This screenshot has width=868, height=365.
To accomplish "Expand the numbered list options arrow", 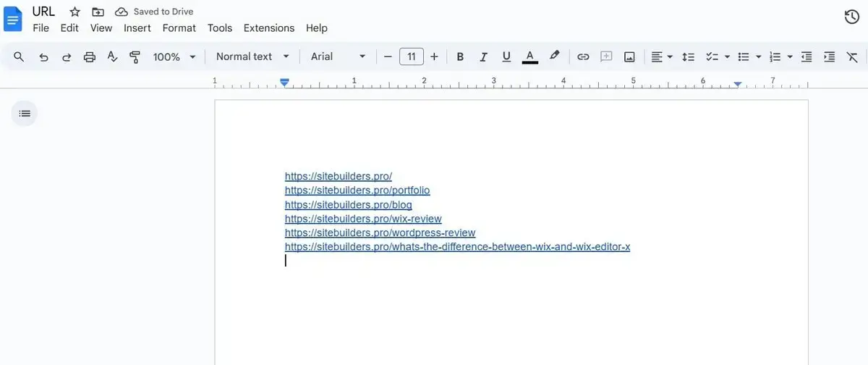I will [790, 56].
